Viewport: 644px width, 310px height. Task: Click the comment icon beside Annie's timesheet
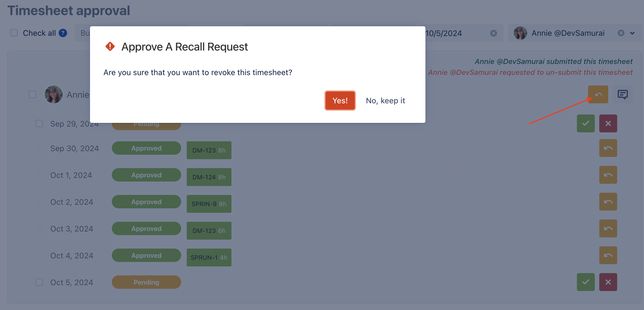tap(622, 94)
